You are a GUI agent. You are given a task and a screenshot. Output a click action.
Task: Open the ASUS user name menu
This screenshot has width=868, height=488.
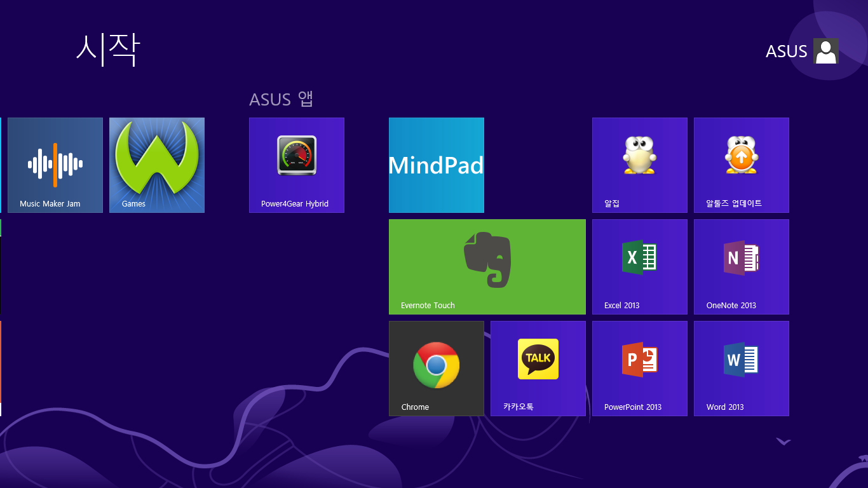(787, 51)
